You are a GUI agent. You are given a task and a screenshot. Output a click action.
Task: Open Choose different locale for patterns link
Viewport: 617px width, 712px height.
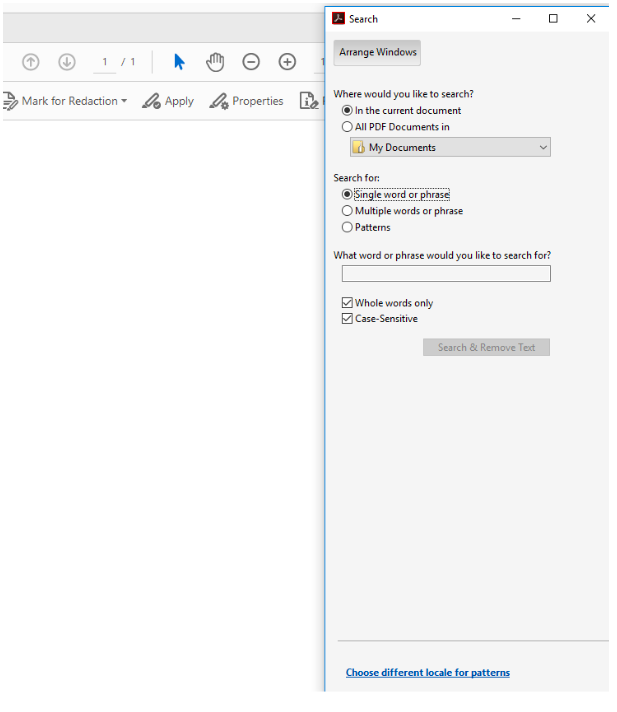point(427,673)
